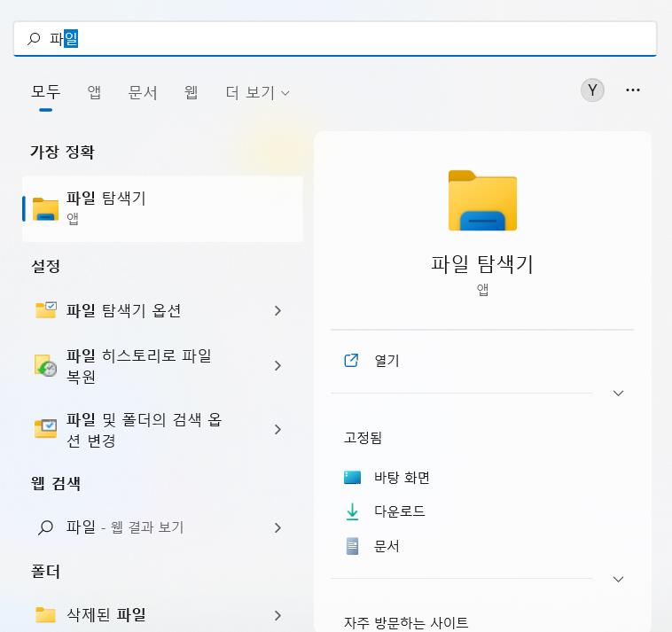Open 파일 탐색기 옵션 settings result
The height and width of the screenshot is (632, 672).
tap(163, 310)
